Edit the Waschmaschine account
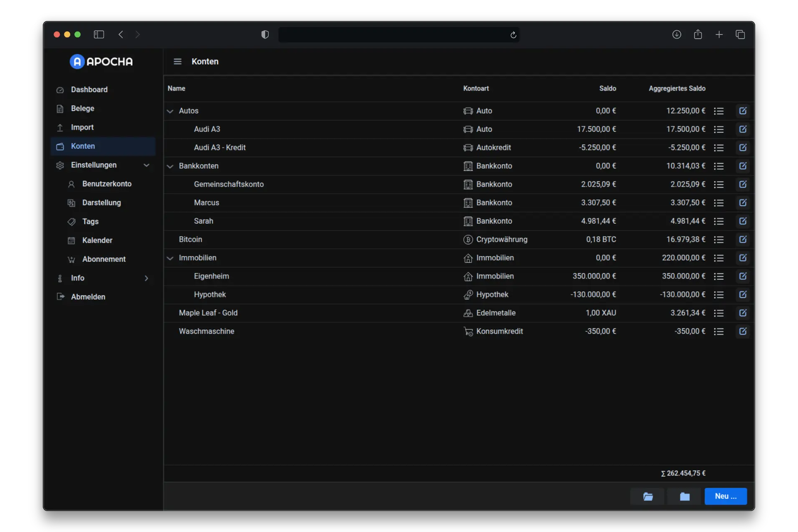Screen dimensions: 798x532 pyautogui.click(x=743, y=331)
